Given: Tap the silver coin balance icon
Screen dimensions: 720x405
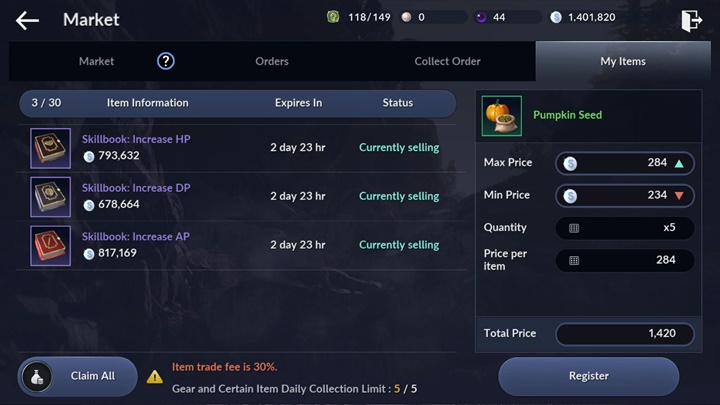Looking at the screenshot, I should click(x=556, y=17).
